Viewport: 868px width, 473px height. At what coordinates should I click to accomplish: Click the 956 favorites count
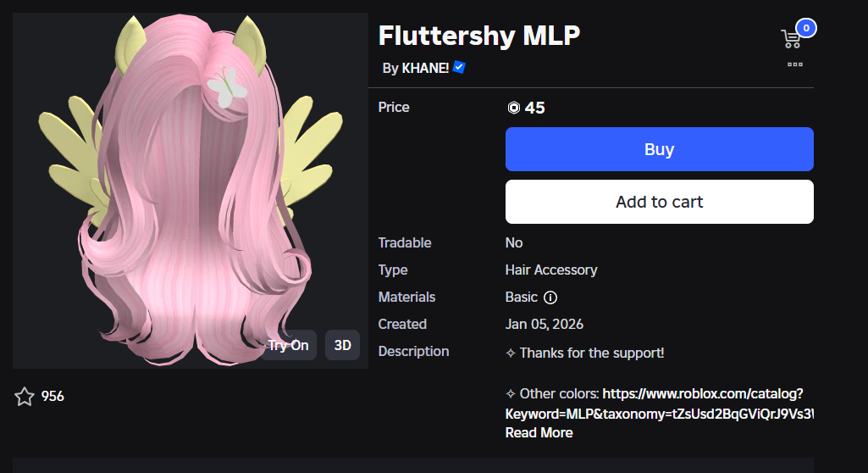53,396
